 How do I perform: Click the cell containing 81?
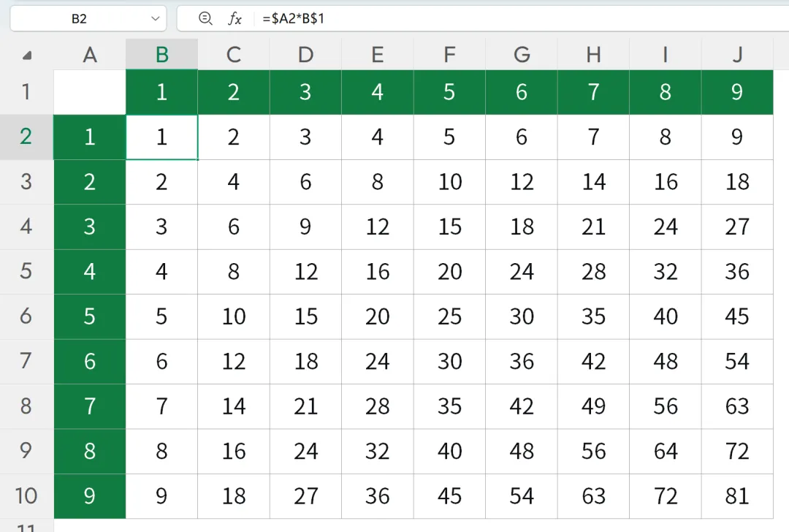(737, 496)
